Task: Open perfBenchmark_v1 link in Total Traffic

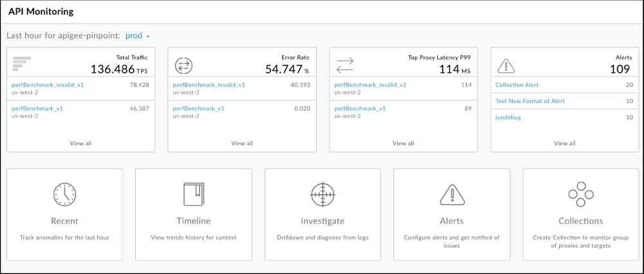Action: [x=37, y=109]
